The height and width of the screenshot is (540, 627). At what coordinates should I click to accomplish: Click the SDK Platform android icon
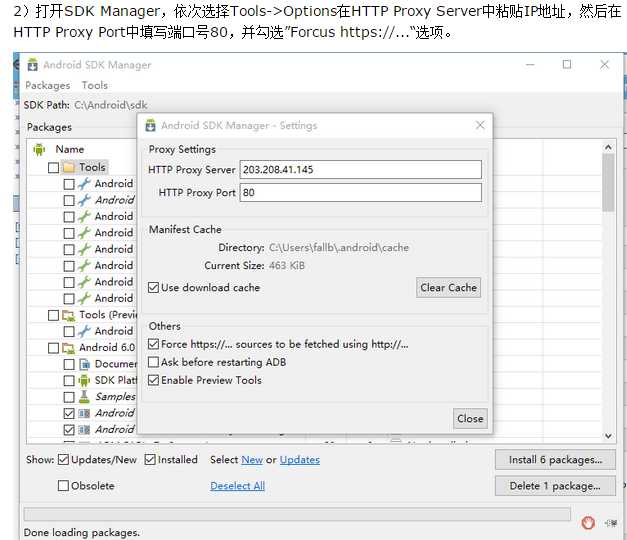84,380
